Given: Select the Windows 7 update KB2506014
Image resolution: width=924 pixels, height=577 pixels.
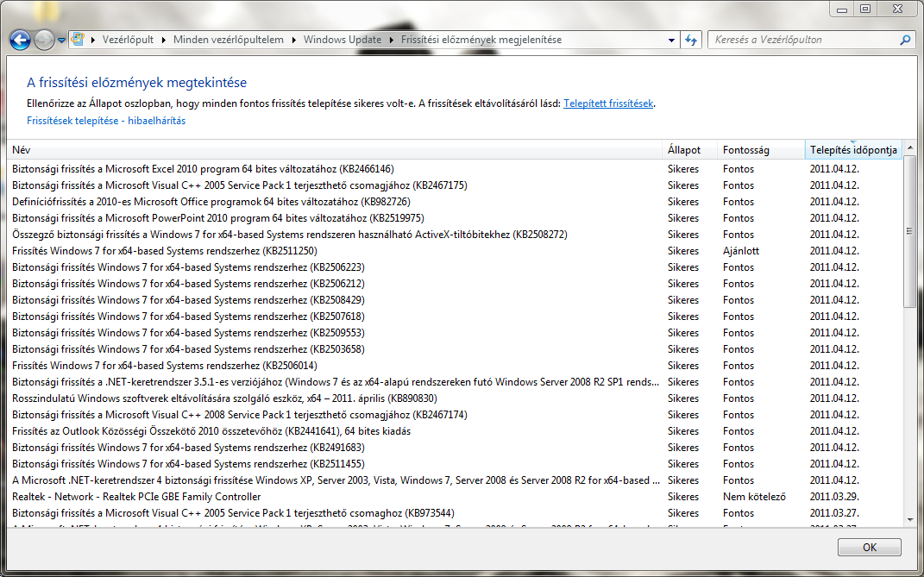Looking at the screenshot, I should click(x=455, y=366).
